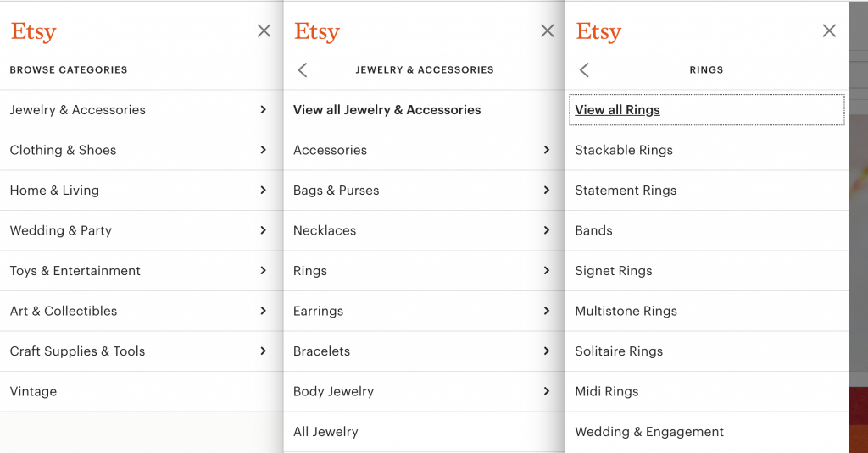Expand the Toys & Entertainment chevron
Viewport: 868px width, 453px height.
point(263,271)
